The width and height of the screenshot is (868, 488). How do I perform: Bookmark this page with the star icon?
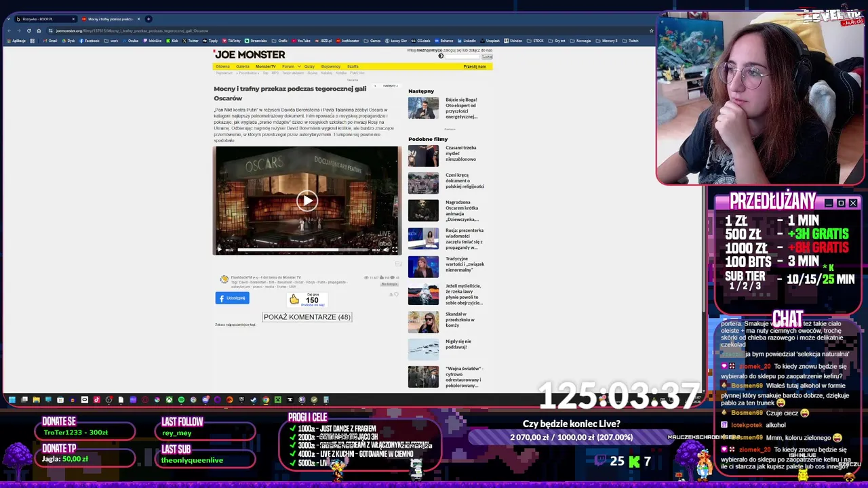tap(652, 30)
